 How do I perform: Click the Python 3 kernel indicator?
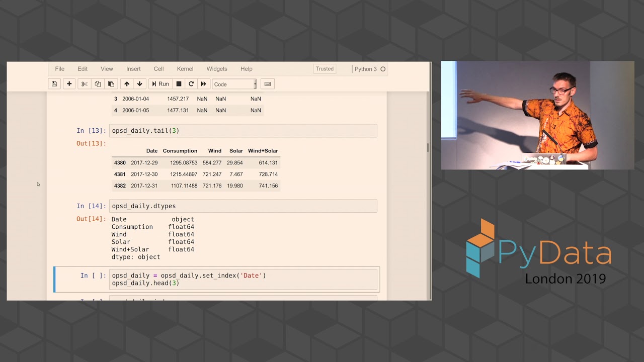tap(366, 69)
